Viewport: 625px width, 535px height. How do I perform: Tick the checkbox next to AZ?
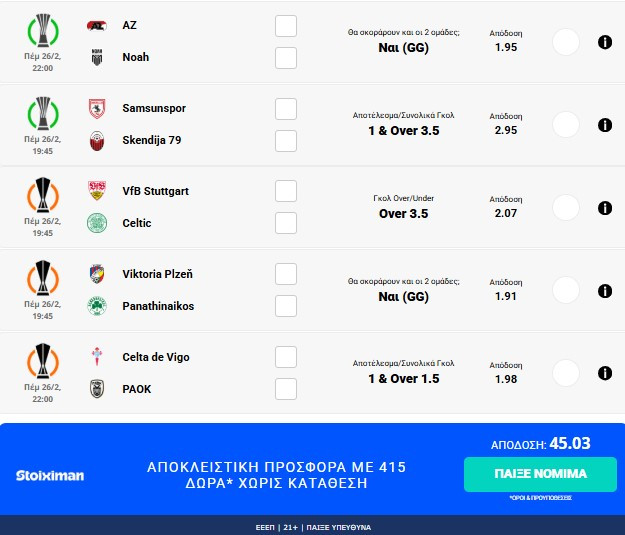pos(286,26)
